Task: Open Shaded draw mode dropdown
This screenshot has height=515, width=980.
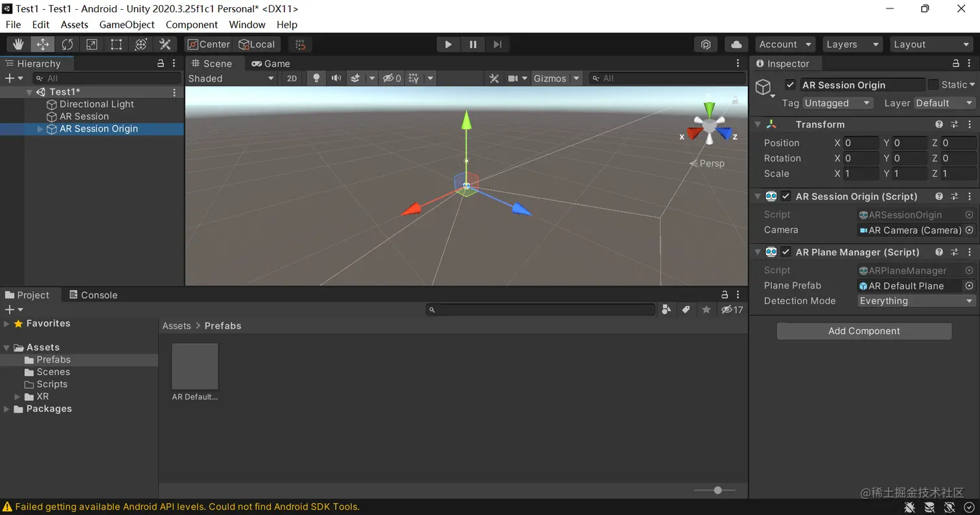Action: [231, 78]
